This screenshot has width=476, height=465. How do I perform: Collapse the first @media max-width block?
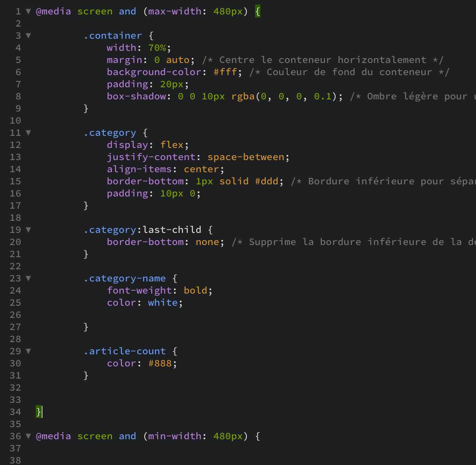(x=28, y=11)
